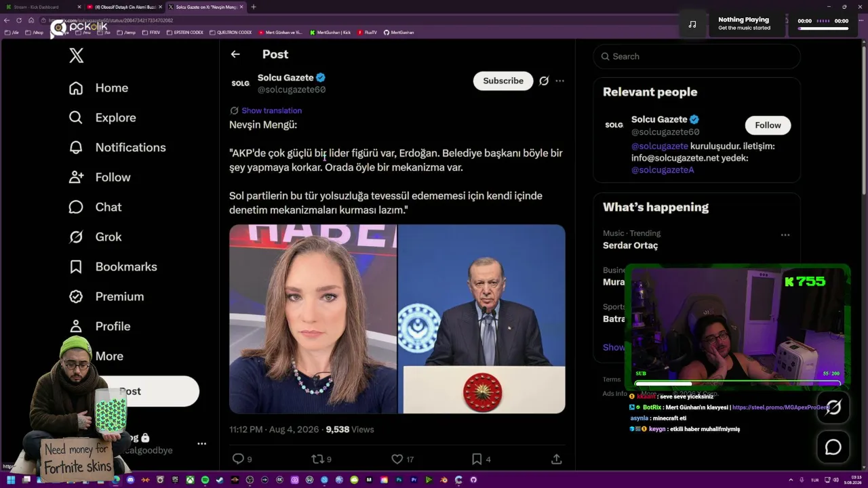Click the X search field
The height and width of the screenshot is (488, 868).
pos(697,56)
